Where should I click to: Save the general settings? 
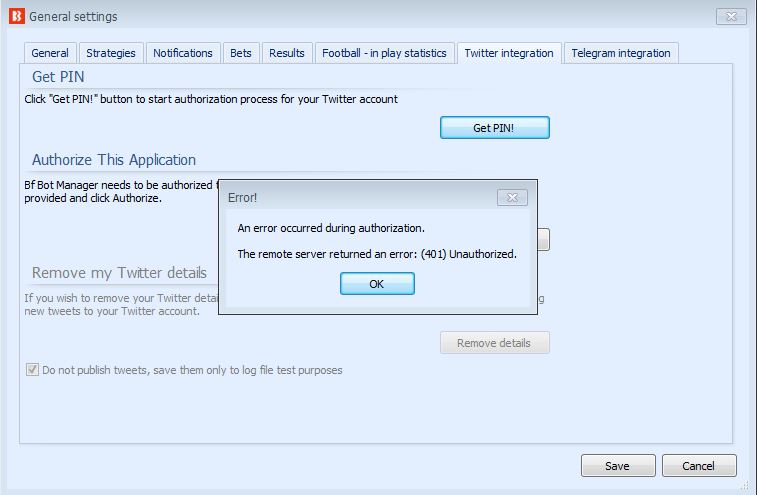(x=618, y=466)
